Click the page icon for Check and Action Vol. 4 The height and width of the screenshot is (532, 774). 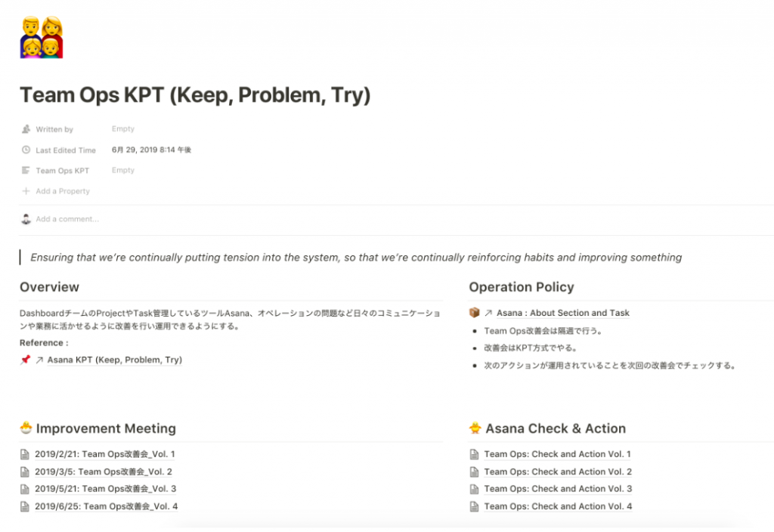475,506
